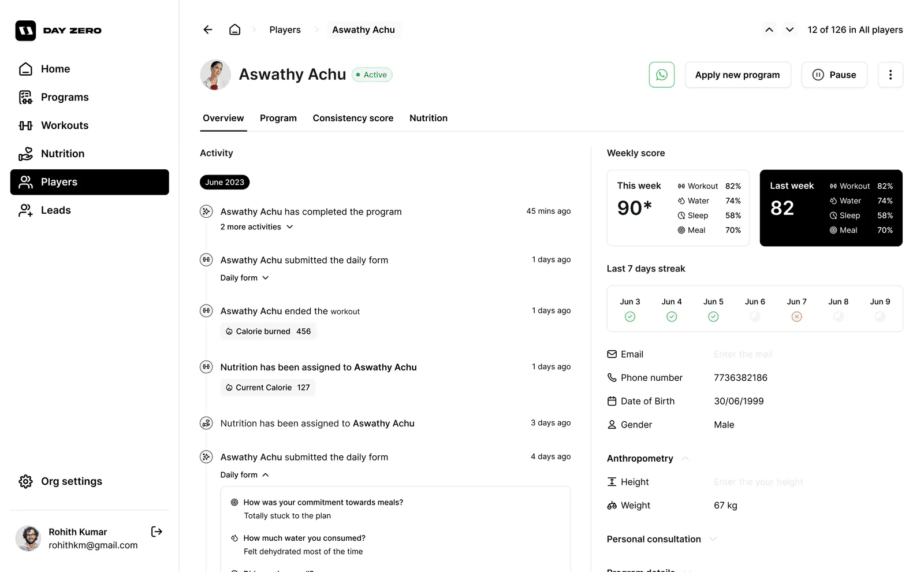Click the Day Zero logo
This screenshot has height=572, width=924.
[x=58, y=31]
